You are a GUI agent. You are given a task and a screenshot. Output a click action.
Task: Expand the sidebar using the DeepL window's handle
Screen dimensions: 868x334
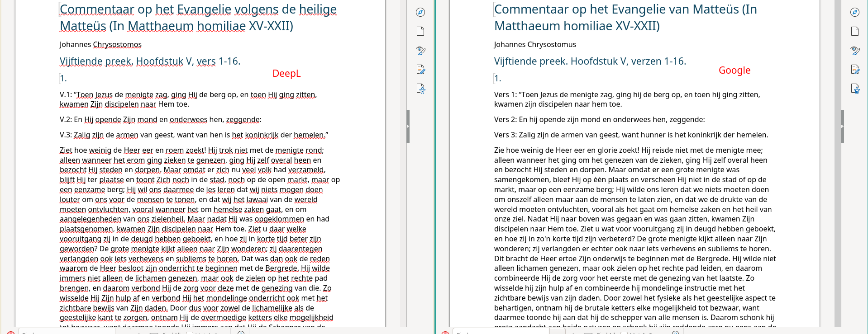(408, 126)
